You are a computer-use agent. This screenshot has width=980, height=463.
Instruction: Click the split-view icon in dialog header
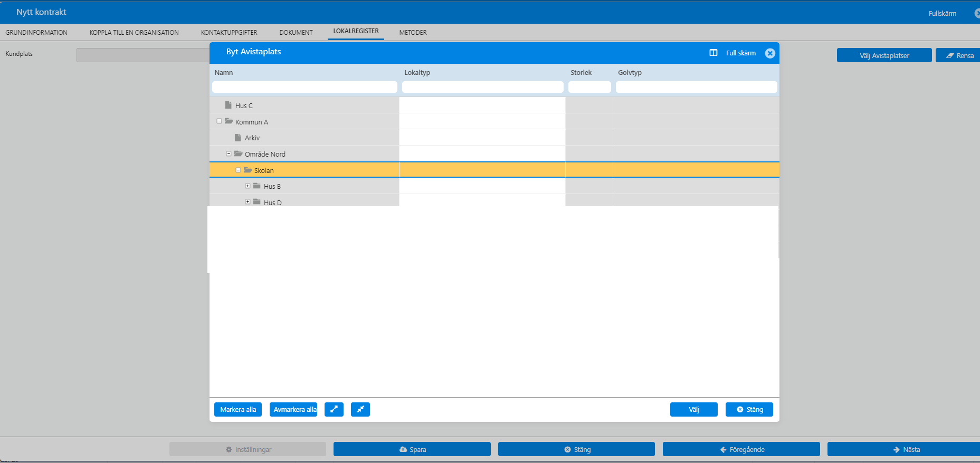[713, 53]
